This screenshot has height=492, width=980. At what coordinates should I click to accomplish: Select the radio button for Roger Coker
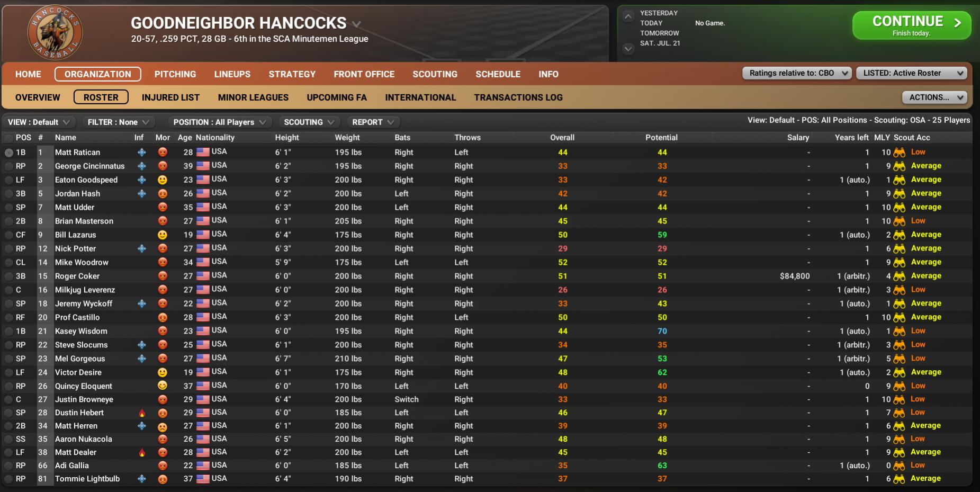9,276
